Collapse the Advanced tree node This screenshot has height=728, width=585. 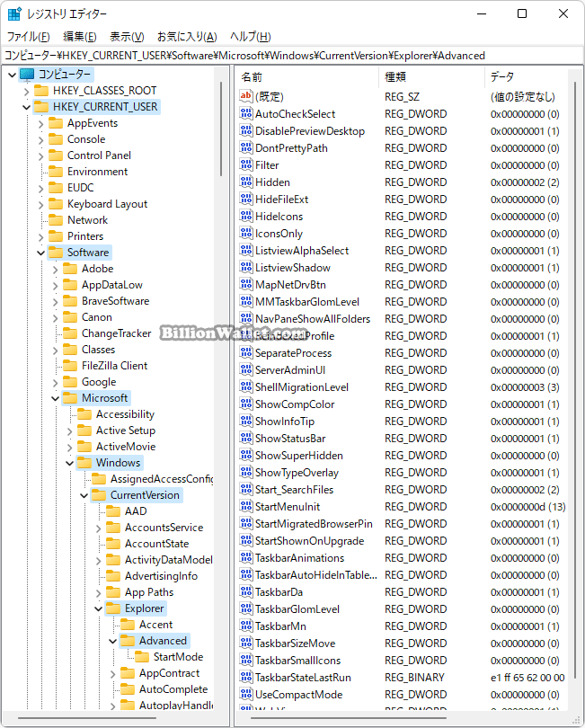click(113, 641)
